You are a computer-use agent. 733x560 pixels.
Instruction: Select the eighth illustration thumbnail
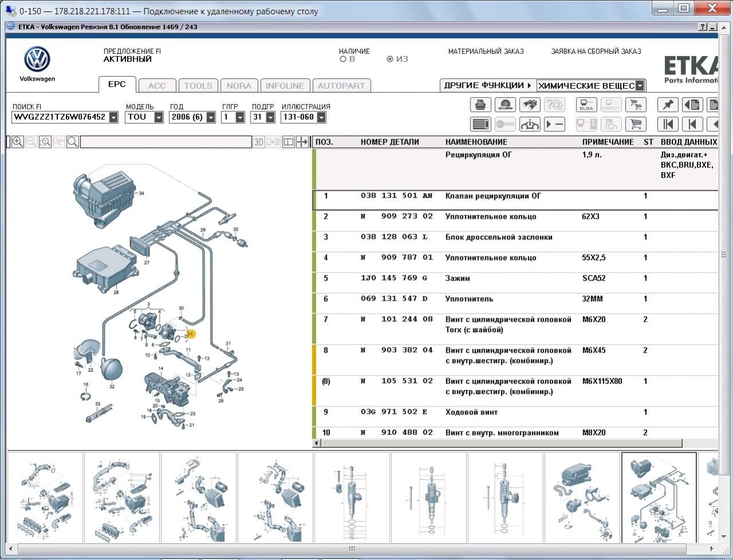[582, 497]
